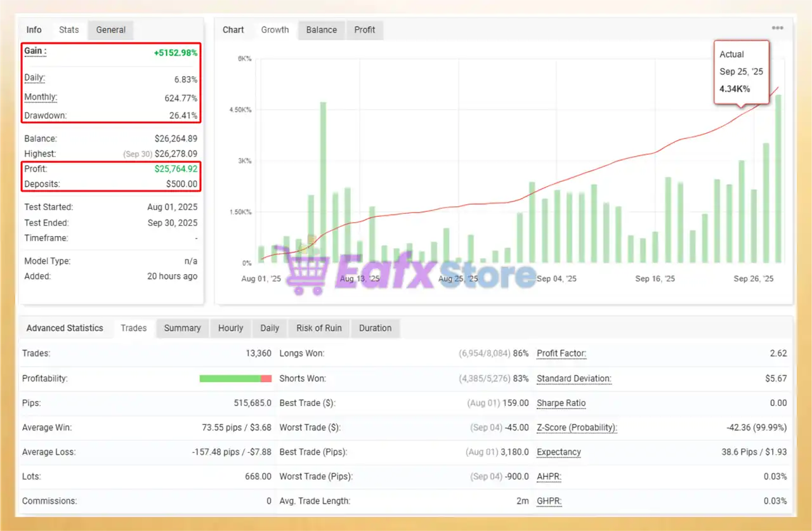Viewport: 812px width, 531px height.
Task: Open the Summary tab
Action: [x=182, y=328]
